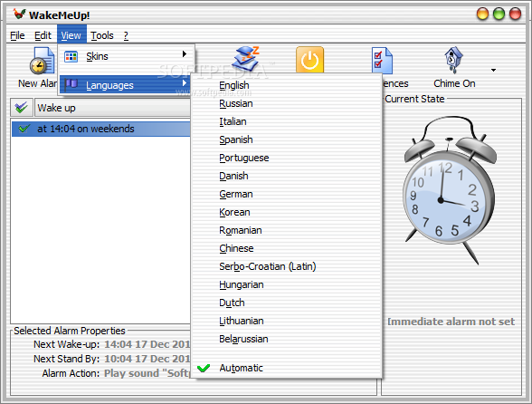Choose Hungarian language

pyautogui.click(x=287, y=284)
